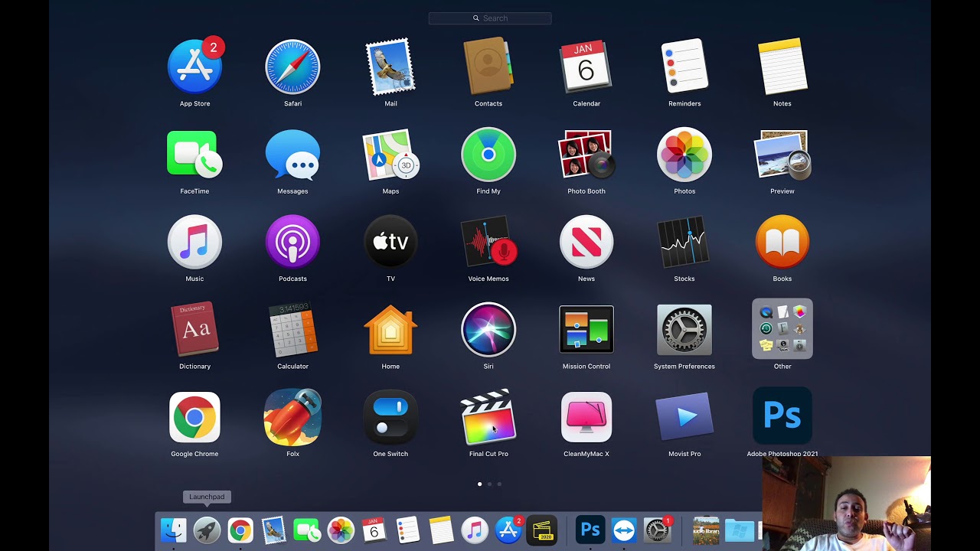Launch the One Switch app
The image size is (980, 551).
pyautogui.click(x=390, y=418)
